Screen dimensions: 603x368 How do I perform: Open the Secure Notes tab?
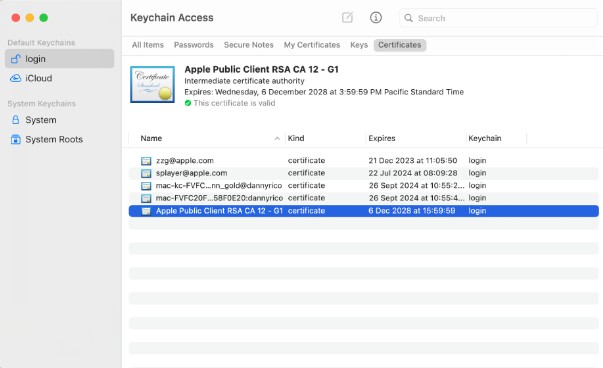[248, 45]
